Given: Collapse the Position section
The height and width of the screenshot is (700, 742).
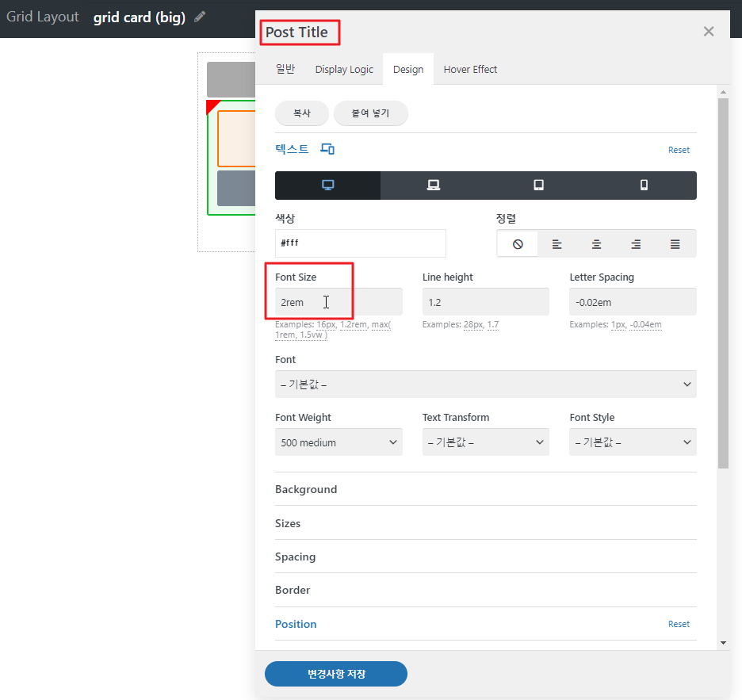Looking at the screenshot, I should click(296, 624).
